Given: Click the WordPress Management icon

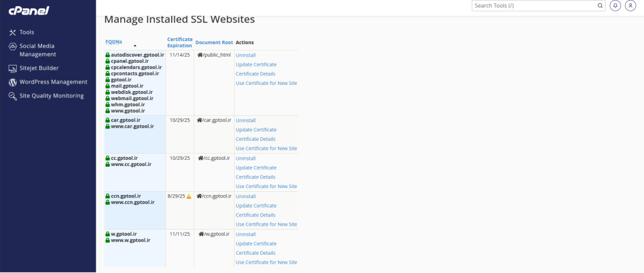Looking at the screenshot, I should pyautogui.click(x=13, y=82).
